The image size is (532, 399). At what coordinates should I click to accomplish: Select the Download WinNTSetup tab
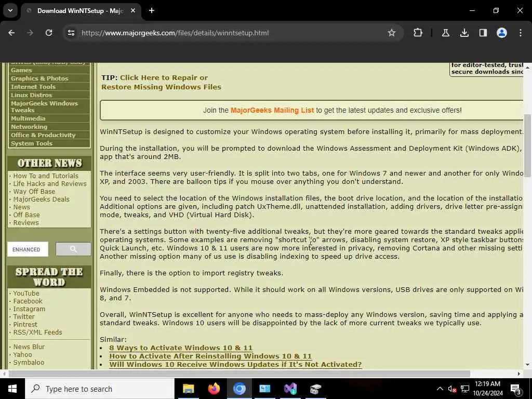coord(82,10)
